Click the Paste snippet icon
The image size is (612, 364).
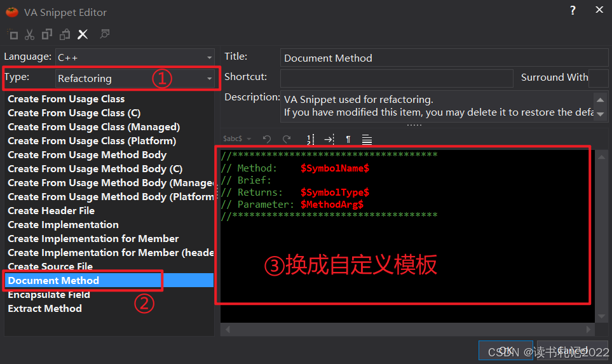(65, 35)
